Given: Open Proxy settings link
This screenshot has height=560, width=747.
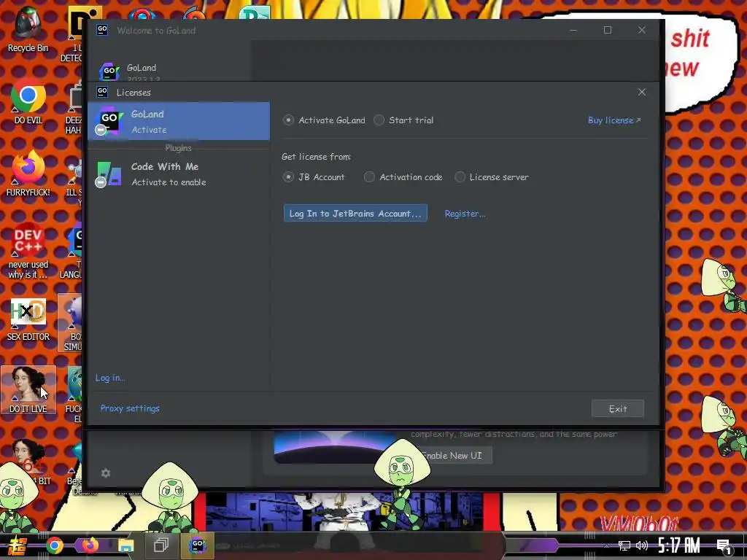Looking at the screenshot, I should coord(130,408).
